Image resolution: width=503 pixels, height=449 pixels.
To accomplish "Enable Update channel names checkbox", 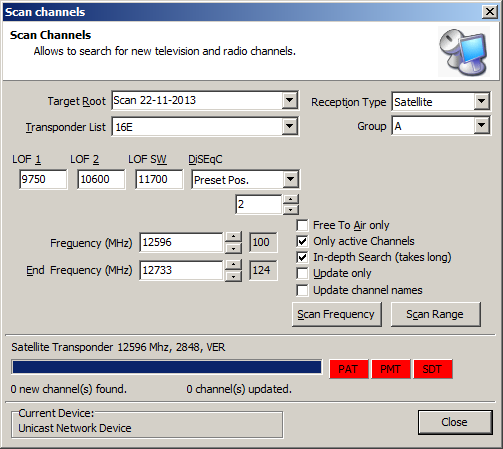I will click(x=302, y=290).
